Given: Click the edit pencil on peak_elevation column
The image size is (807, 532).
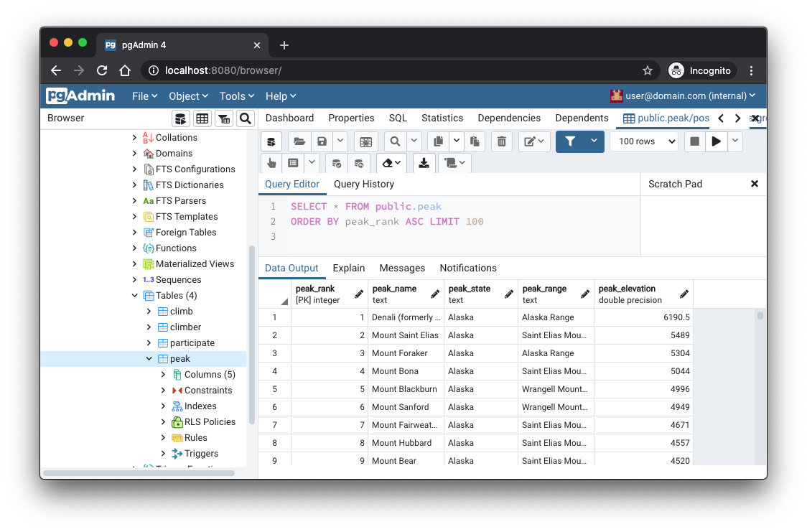Looking at the screenshot, I should [x=684, y=294].
